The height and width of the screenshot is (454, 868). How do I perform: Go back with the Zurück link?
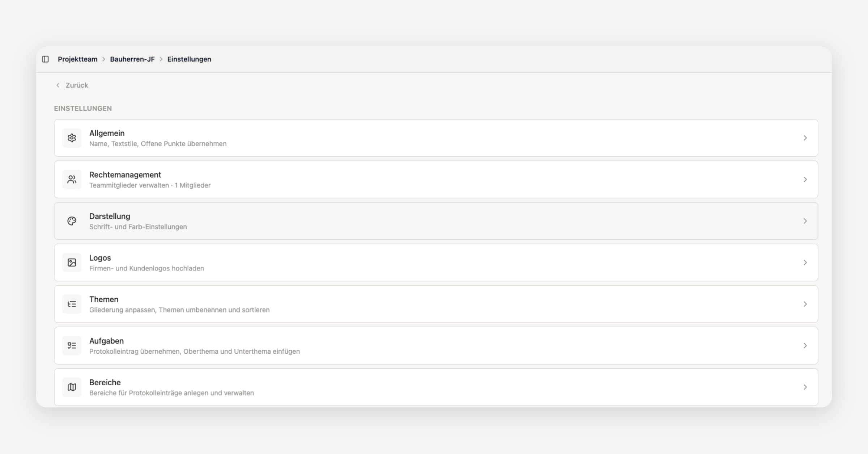[x=77, y=85]
